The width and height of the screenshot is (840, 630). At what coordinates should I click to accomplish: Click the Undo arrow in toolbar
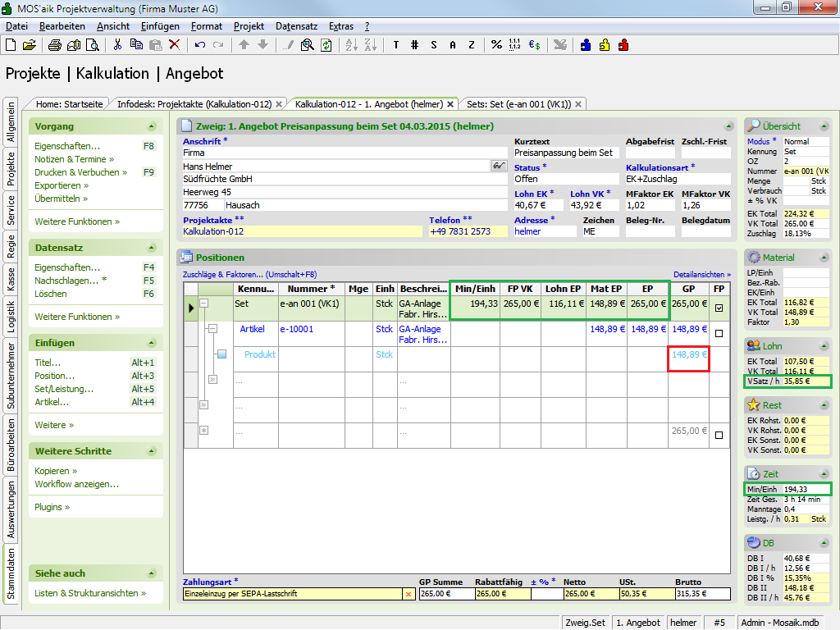200,45
